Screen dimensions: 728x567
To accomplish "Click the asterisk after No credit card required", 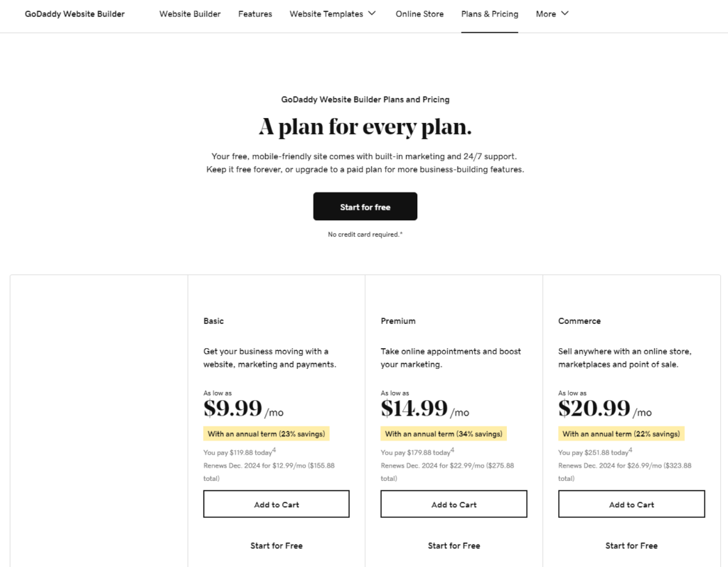I will [x=400, y=233].
